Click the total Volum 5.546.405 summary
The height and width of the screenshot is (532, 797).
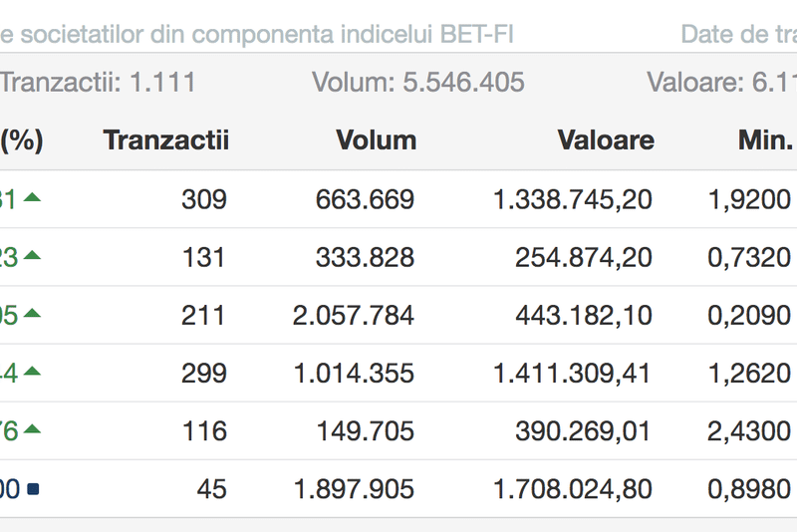pyautogui.click(x=418, y=82)
